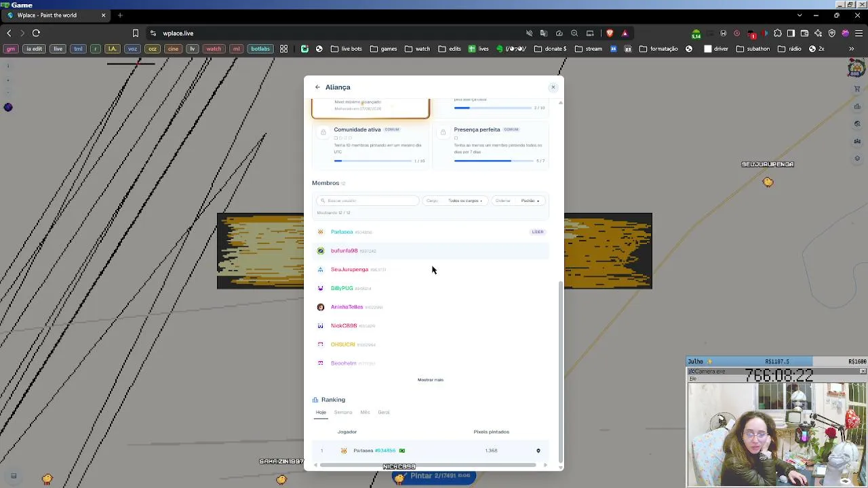This screenshot has height=488, width=868.
Task: Open the bookmarks apps grid icon
Action: click(284, 49)
